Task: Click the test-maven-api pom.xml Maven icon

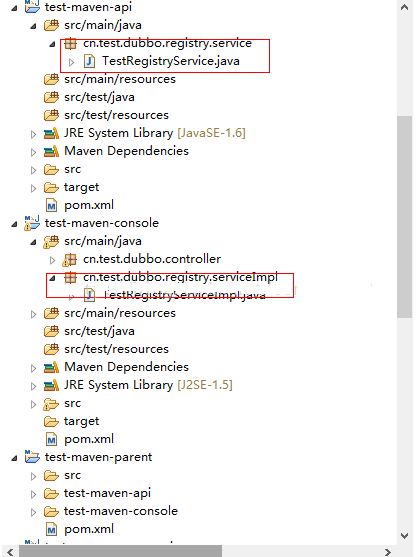Action: point(51,205)
